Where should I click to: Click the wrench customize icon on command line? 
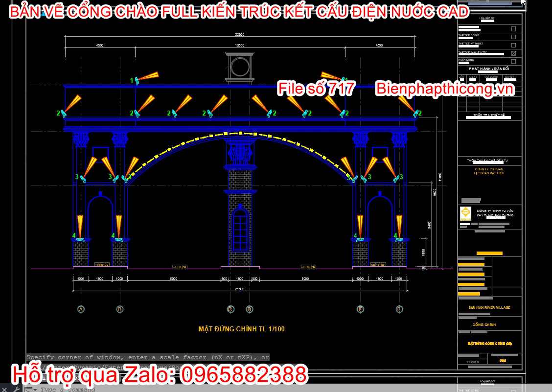tap(17, 389)
